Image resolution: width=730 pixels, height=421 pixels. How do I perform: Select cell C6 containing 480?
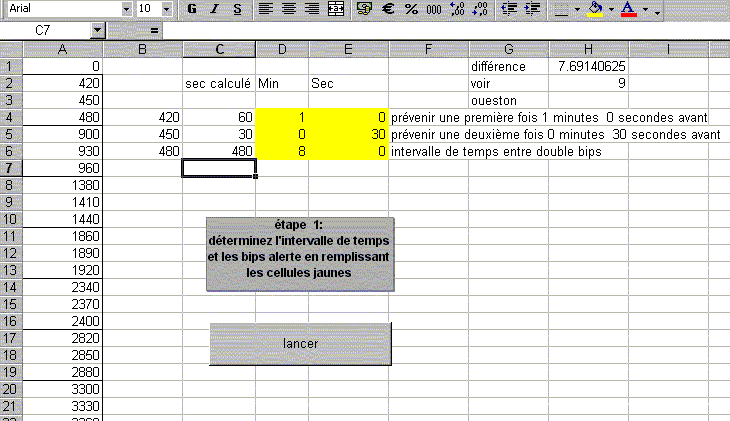(219, 151)
